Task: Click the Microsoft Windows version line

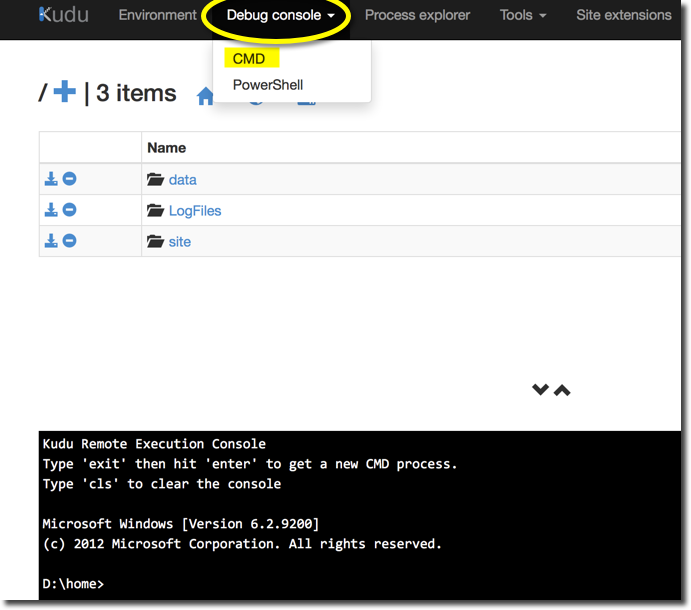Action: pos(181,524)
